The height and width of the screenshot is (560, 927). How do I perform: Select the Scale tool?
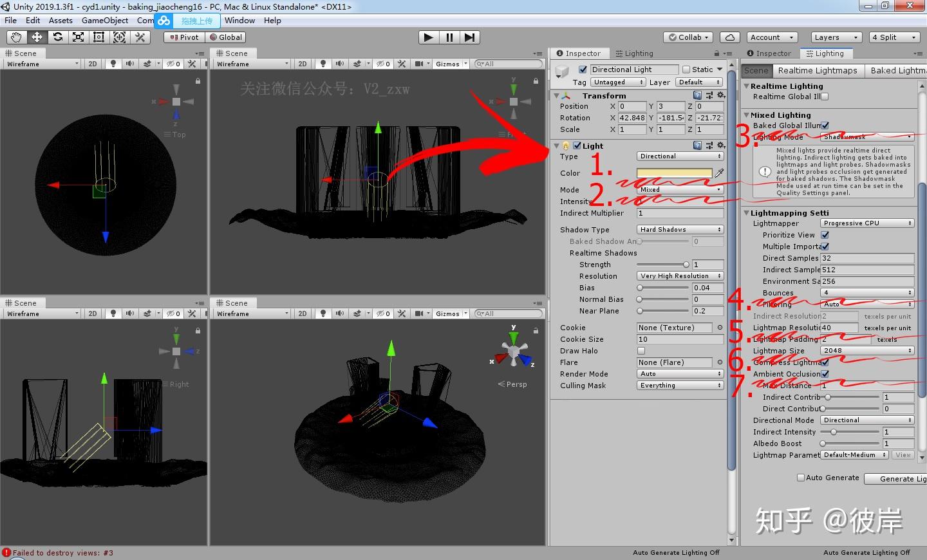[78, 37]
